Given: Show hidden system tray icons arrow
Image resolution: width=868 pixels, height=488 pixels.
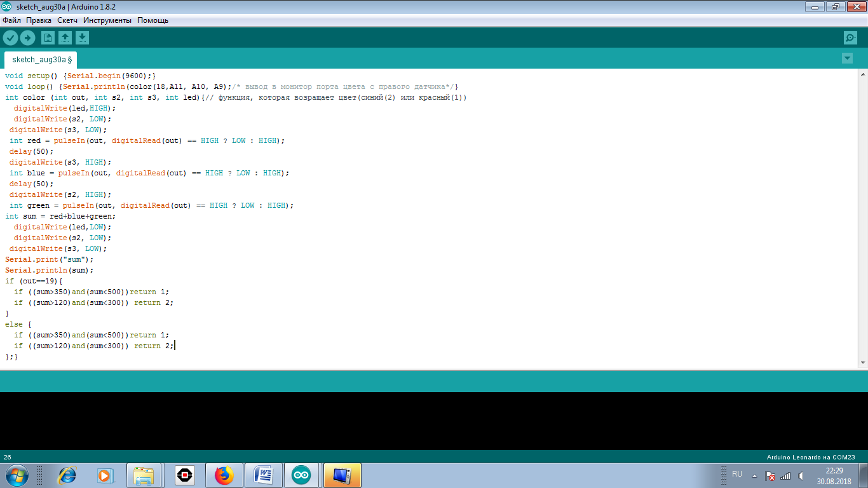Looking at the screenshot, I should click(x=754, y=475).
